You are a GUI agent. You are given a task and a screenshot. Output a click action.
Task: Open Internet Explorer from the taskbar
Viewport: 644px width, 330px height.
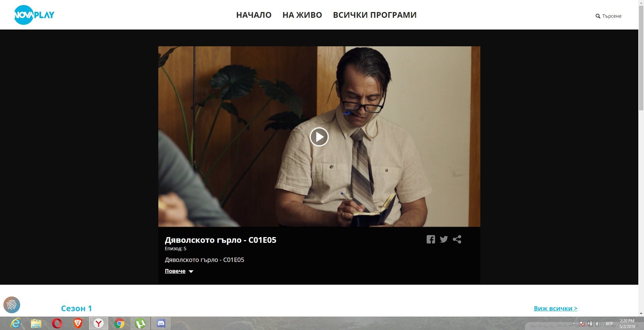pos(15,323)
